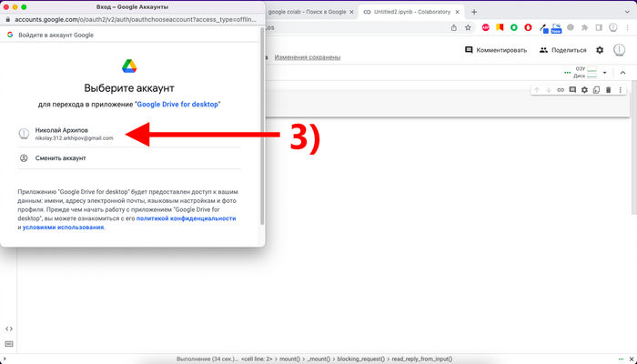Click the ОЗУ/Диск resource indicator
The image size is (637, 364).
(585, 72)
